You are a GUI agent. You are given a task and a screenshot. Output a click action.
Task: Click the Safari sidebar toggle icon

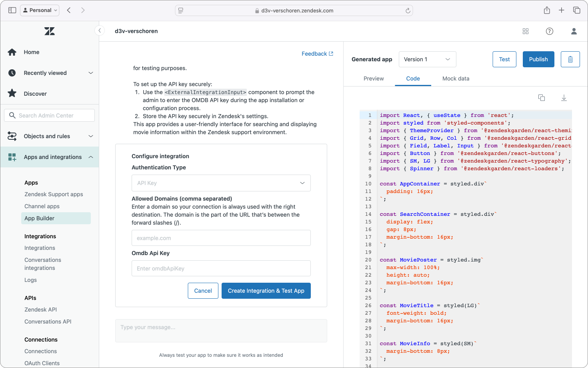click(12, 10)
